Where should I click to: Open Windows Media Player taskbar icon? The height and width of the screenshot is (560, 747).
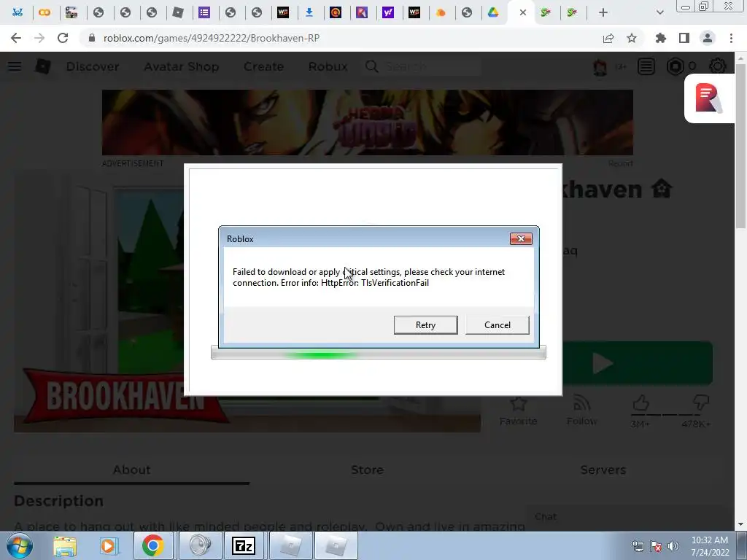pos(108,545)
